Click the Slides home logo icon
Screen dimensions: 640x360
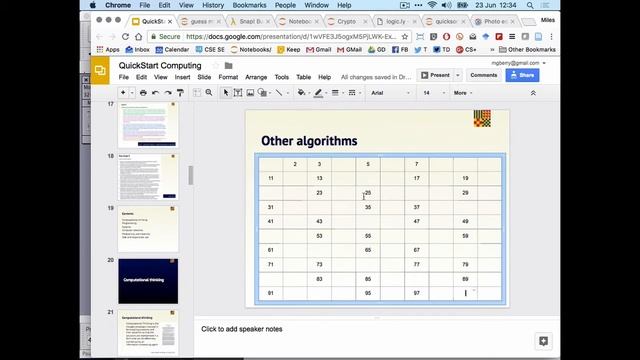point(100,70)
